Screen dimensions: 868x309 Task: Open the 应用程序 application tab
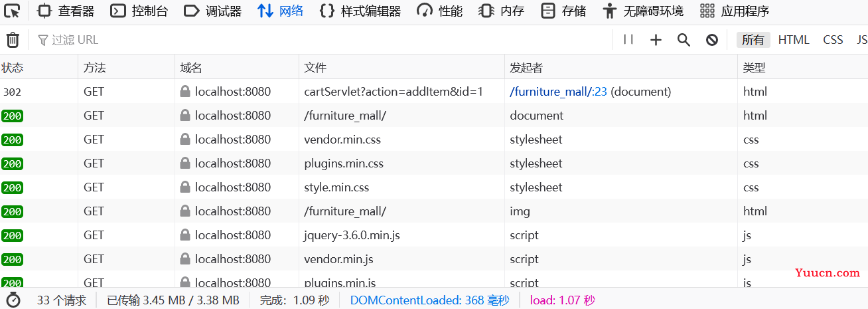pyautogui.click(x=735, y=11)
